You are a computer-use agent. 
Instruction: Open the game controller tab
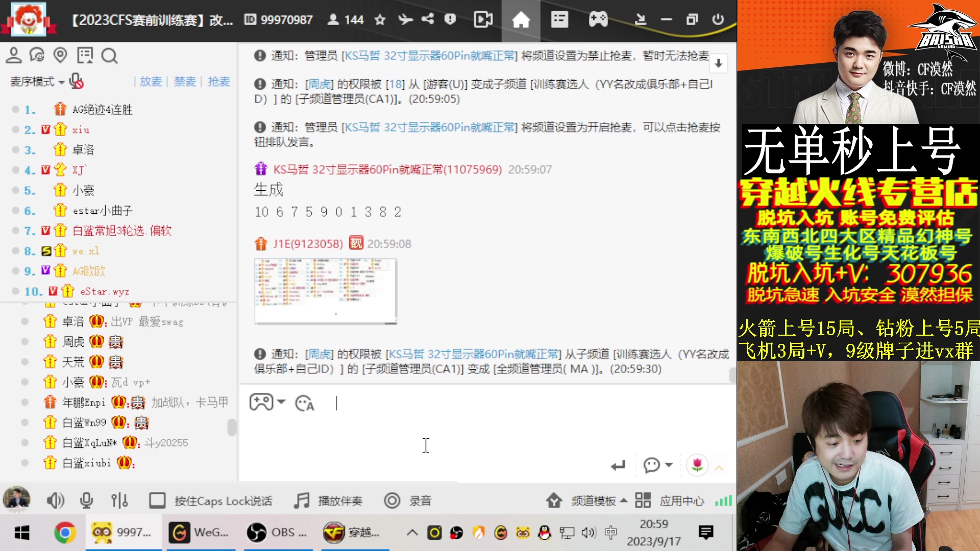(x=598, y=20)
